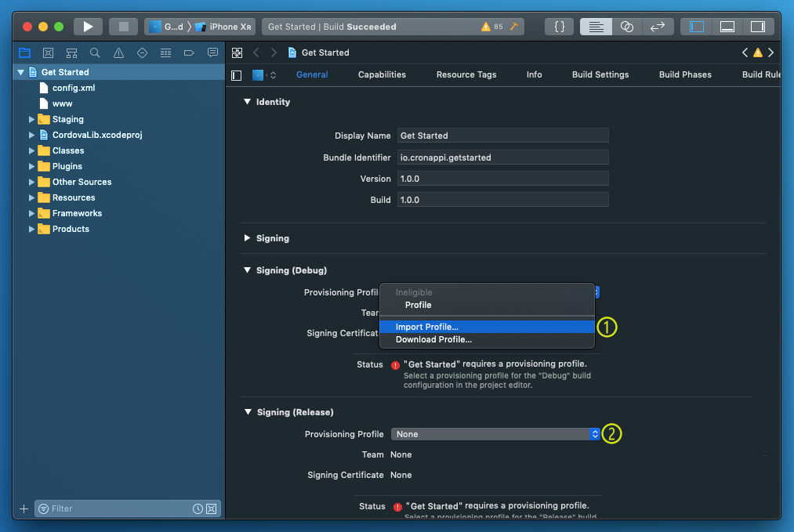Screen dimensions: 794x532
Task: Open the issue navigator
Action: pos(118,52)
